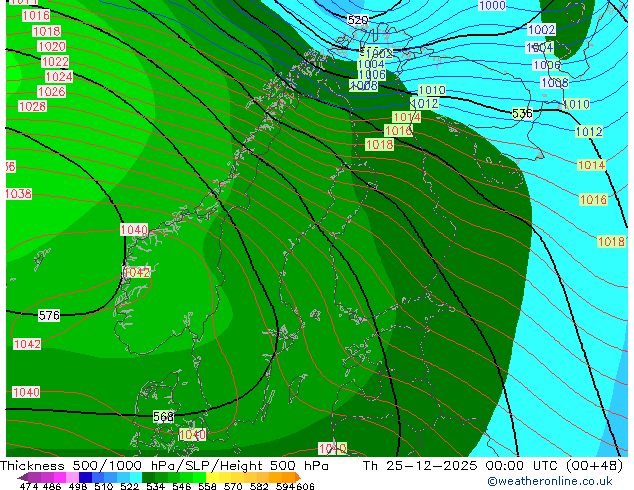
Task: Pick the cyan legend swatch before 534
Action: [136, 477]
